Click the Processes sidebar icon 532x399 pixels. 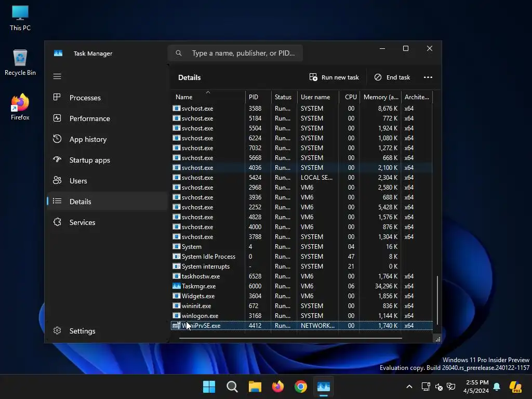coord(57,97)
